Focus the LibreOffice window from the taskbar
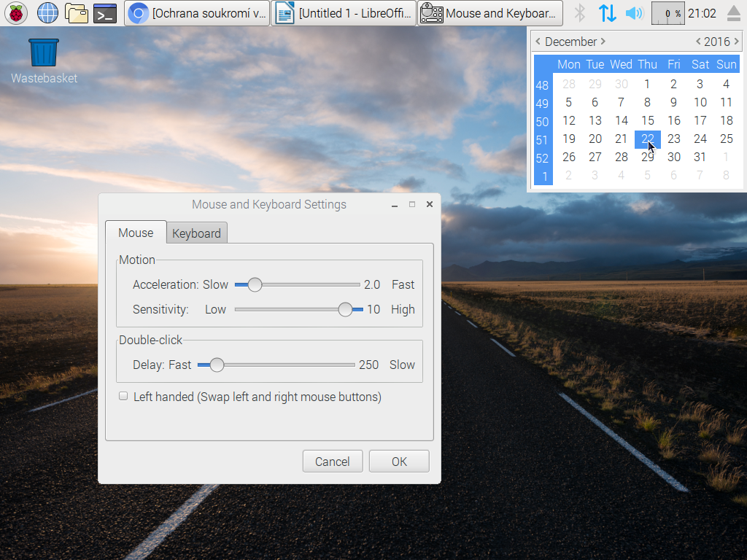 [x=343, y=12]
